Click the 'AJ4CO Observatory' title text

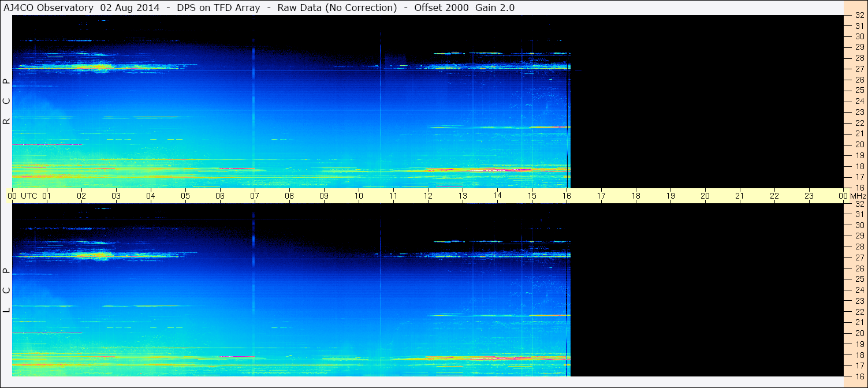click(49, 8)
